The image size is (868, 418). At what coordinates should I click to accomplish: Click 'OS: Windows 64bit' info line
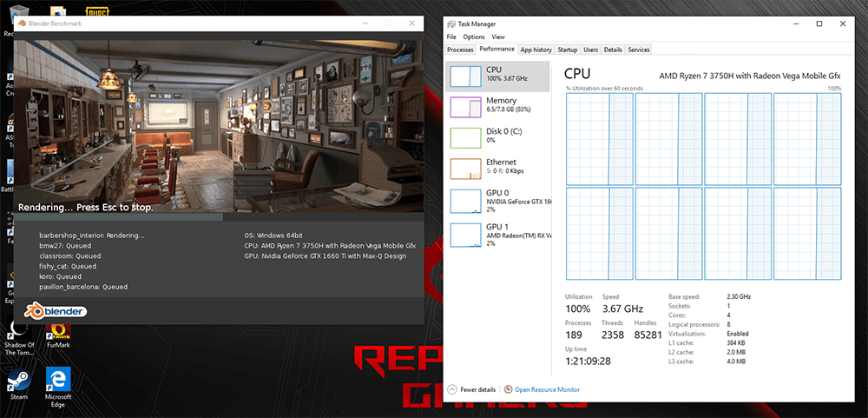tap(273, 236)
